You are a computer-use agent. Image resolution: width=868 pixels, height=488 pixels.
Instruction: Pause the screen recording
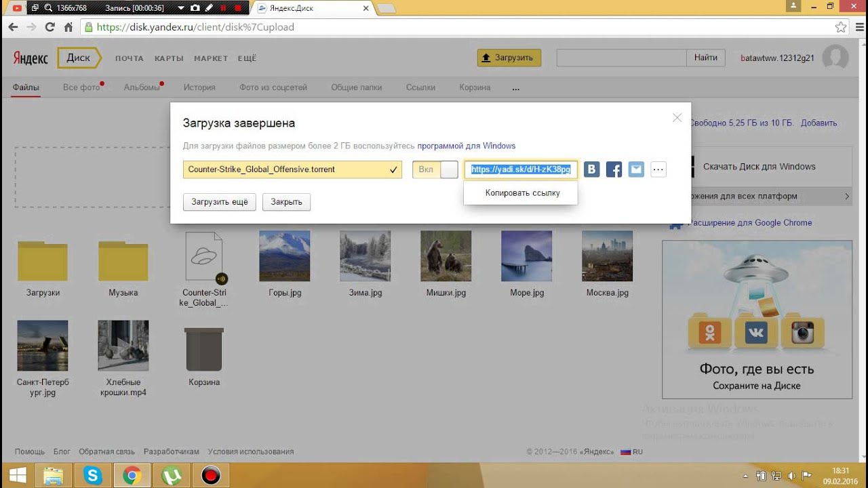(223, 8)
